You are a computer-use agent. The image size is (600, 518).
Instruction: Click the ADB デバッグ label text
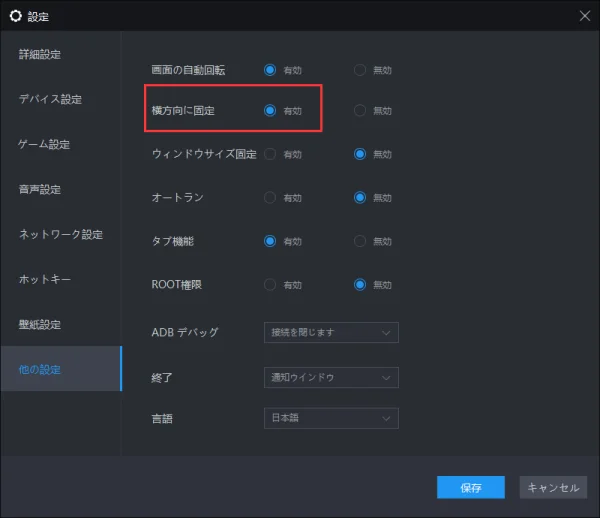[x=185, y=332]
